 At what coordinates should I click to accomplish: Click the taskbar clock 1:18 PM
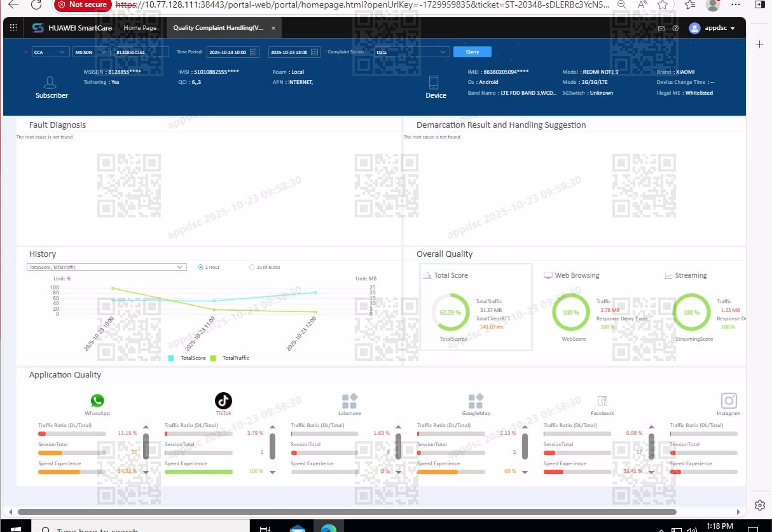click(720, 526)
